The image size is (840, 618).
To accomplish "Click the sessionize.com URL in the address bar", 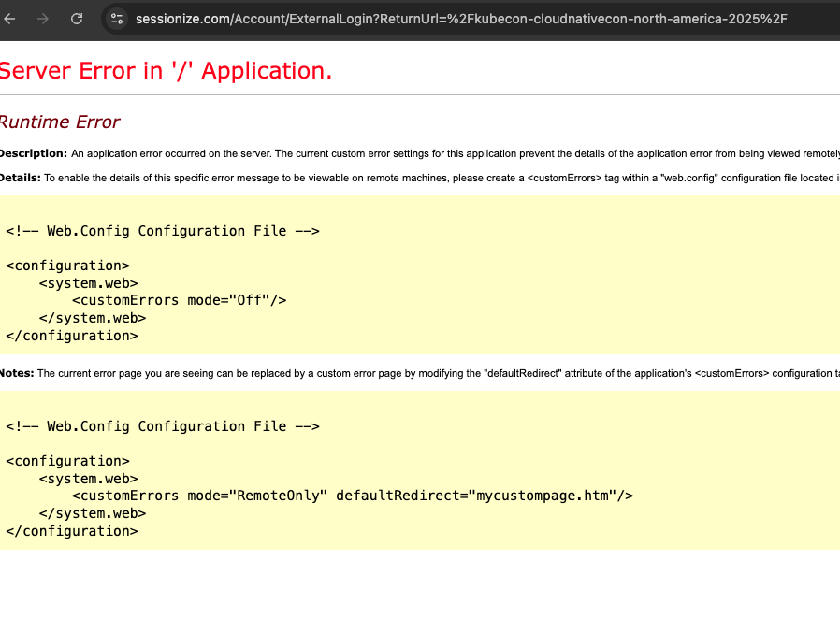I will point(461,19).
